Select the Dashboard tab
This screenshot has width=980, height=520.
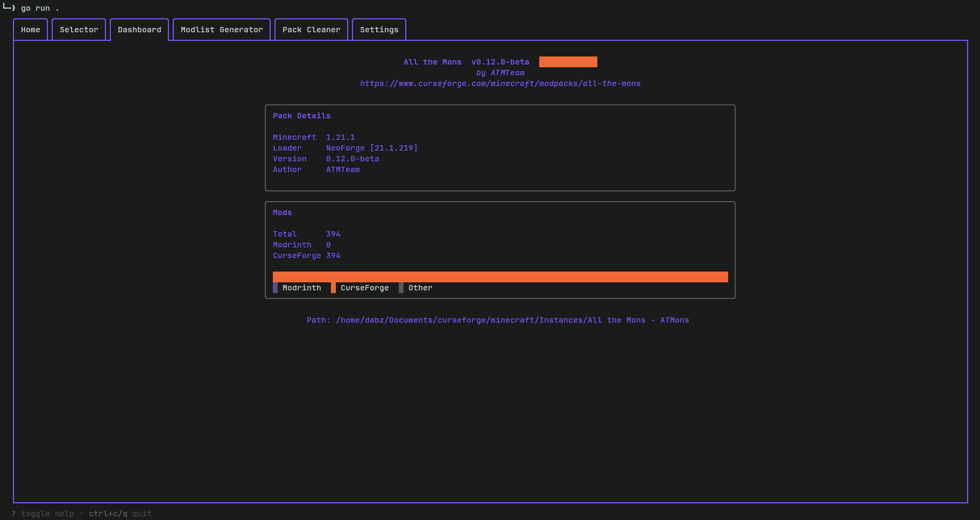point(139,30)
